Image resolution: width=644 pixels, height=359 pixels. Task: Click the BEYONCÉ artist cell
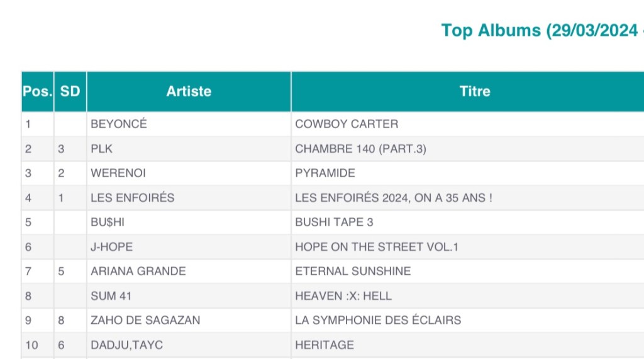pos(119,124)
